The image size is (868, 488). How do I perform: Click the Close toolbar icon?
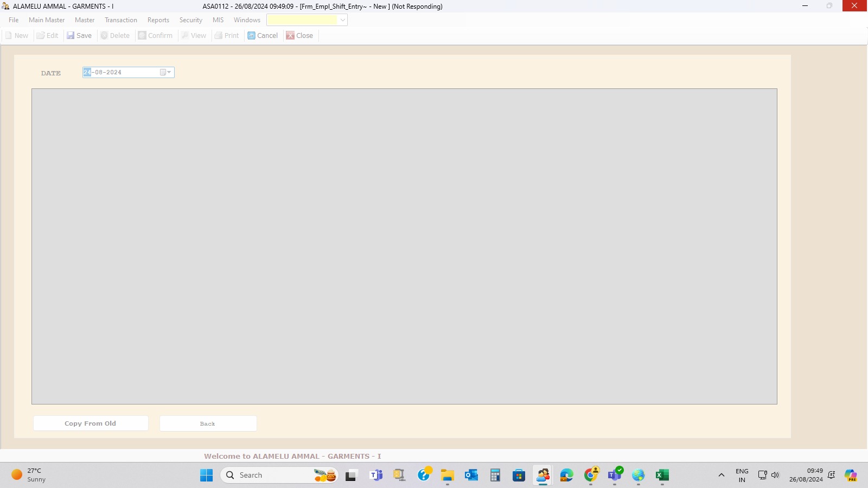[x=290, y=36]
